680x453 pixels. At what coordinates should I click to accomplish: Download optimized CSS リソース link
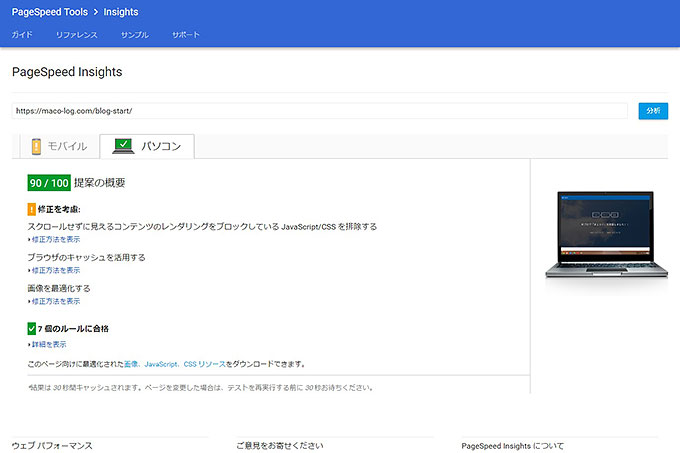pyautogui.click(x=205, y=364)
